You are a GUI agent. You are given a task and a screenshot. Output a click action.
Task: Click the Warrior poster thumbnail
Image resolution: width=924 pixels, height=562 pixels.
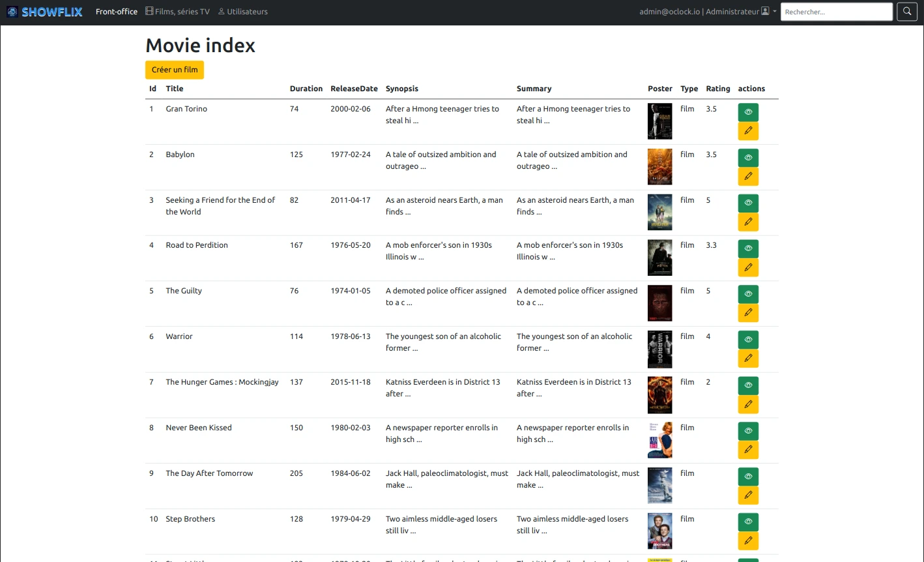[x=659, y=349]
